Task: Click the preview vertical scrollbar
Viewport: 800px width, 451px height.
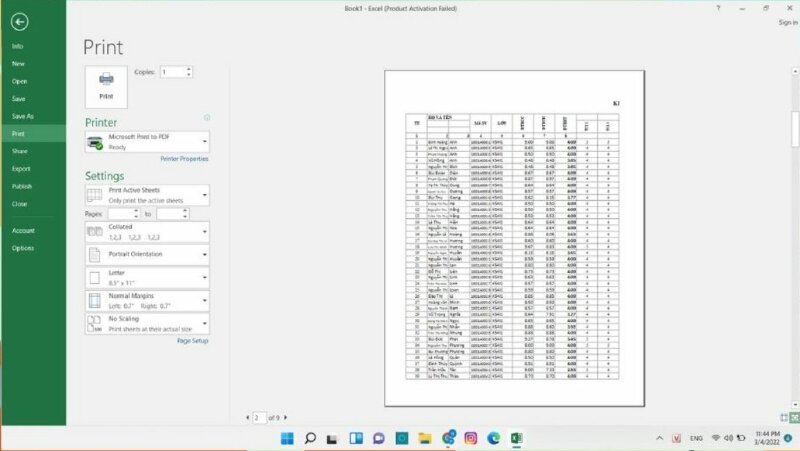Action: [x=795, y=238]
